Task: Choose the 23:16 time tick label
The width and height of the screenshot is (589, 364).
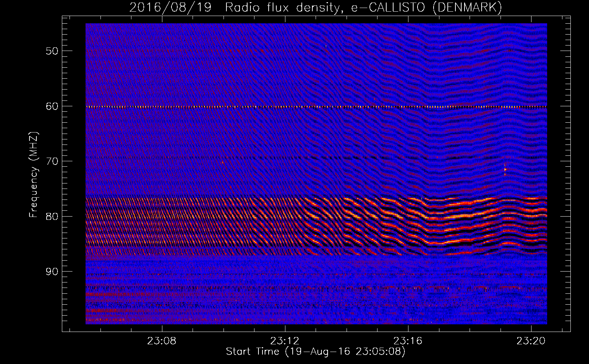Action: [408, 341]
